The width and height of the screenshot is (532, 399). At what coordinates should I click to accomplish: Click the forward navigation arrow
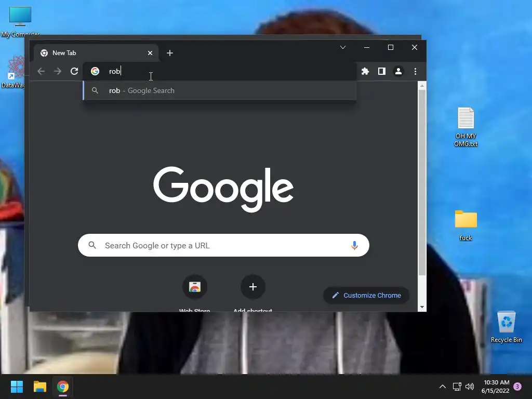(x=58, y=71)
